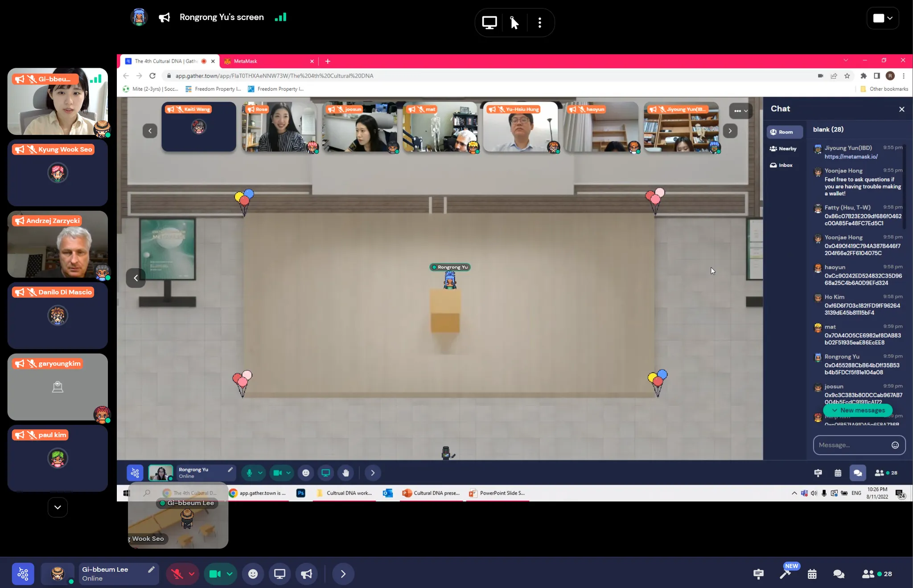Toggle the green camera button off
913x588 pixels.
tap(215, 574)
